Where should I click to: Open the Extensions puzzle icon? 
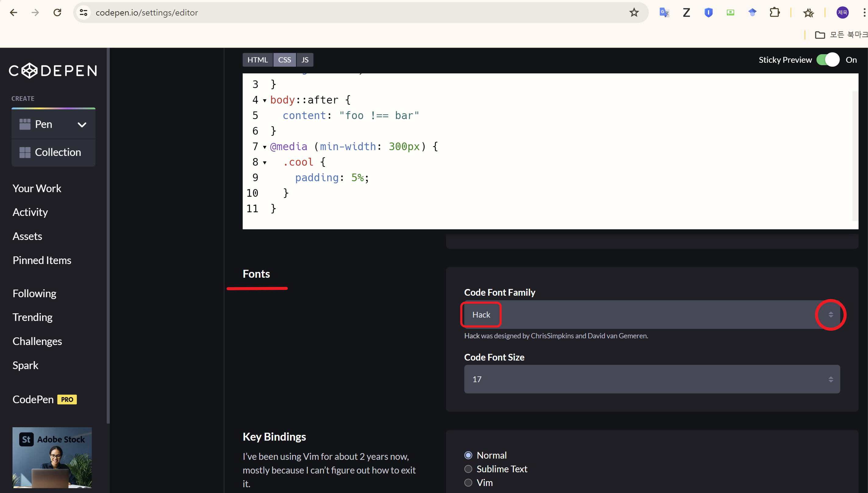point(774,12)
